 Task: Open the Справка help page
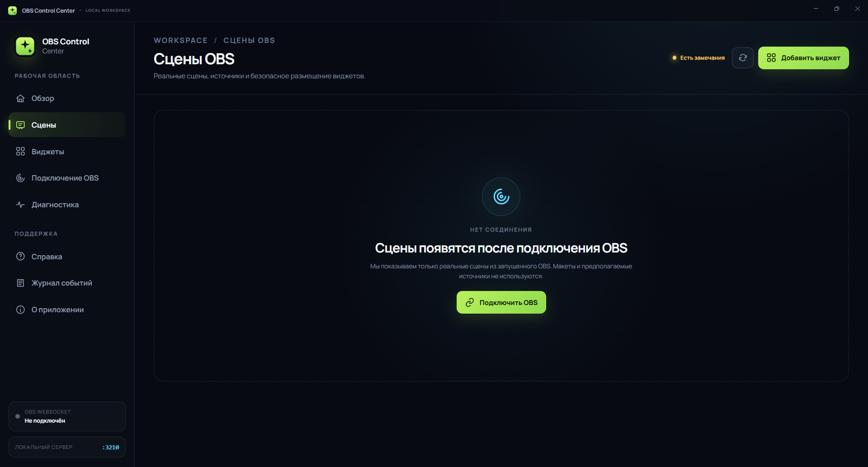(67, 257)
